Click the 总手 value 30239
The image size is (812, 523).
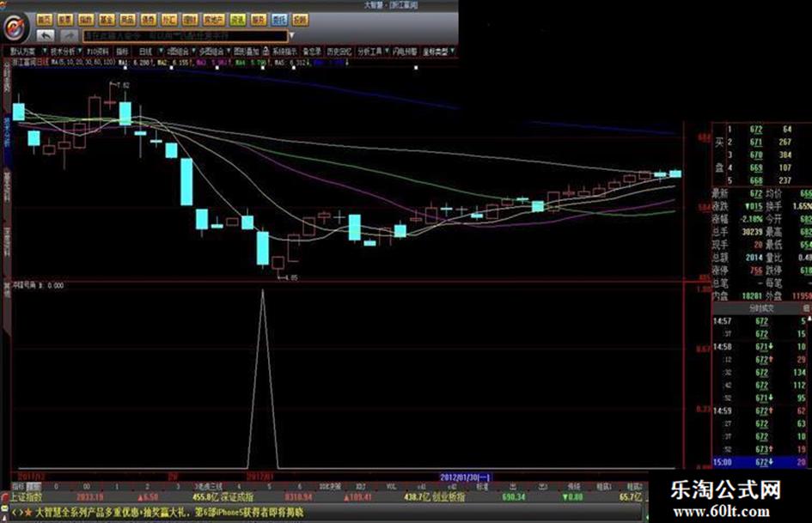(x=753, y=232)
